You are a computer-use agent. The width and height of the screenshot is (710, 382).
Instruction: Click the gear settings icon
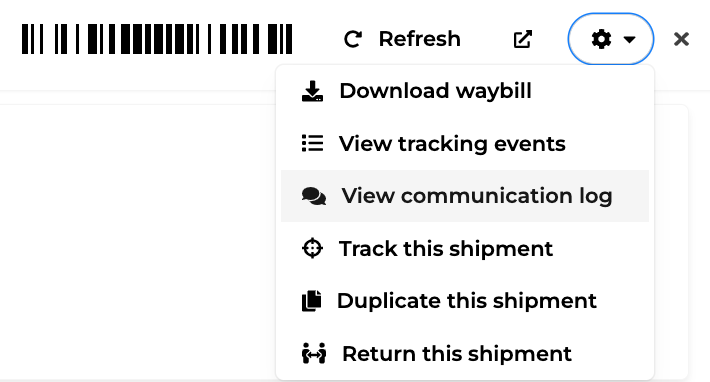601,39
